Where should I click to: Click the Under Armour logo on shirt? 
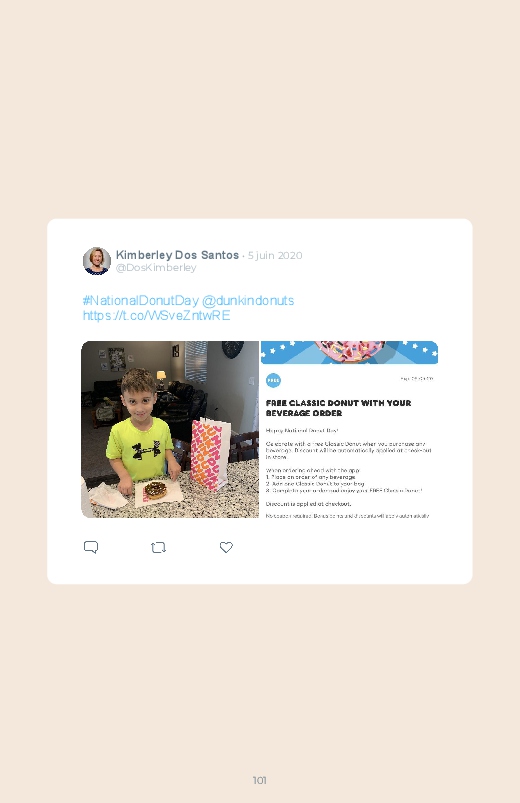[146, 450]
